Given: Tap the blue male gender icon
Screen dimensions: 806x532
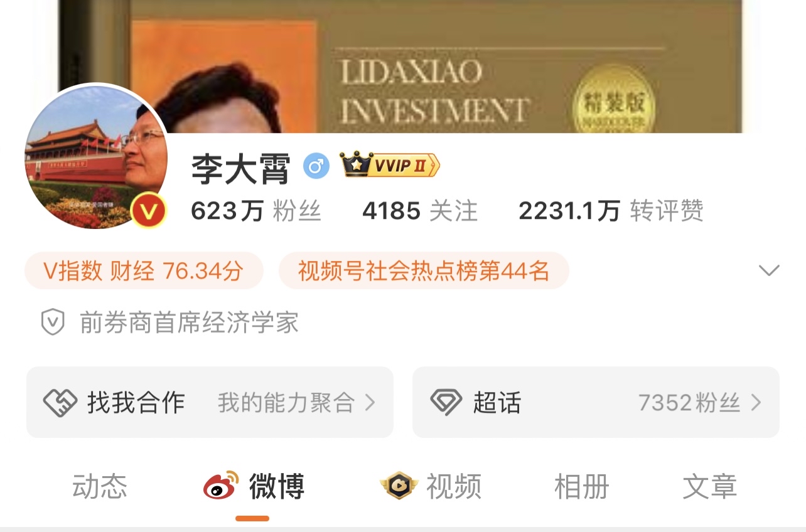Looking at the screenshot, I should pos(316,166).
